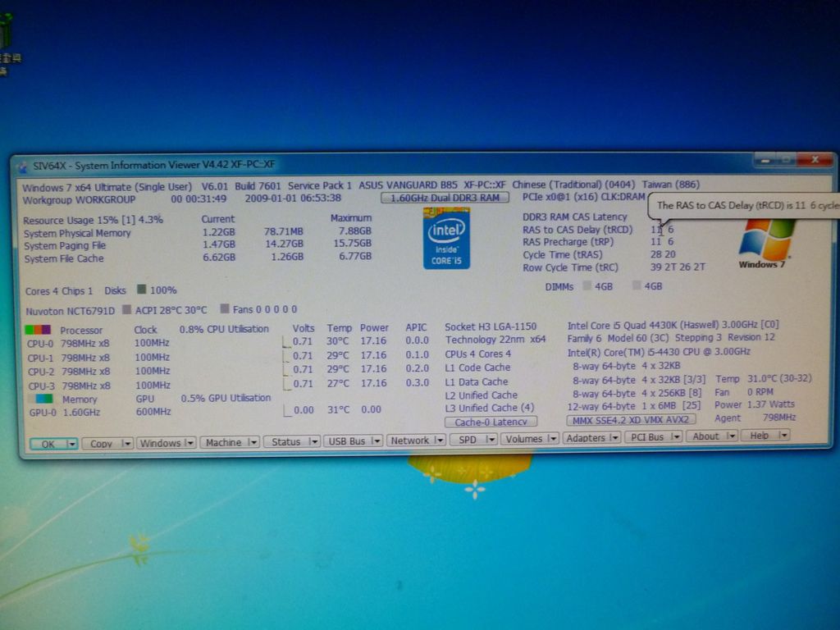Image resolution: width=840 pixels, height=630 pixels.
Task: Close the System Information Viewer window
Action: [815, 160]
